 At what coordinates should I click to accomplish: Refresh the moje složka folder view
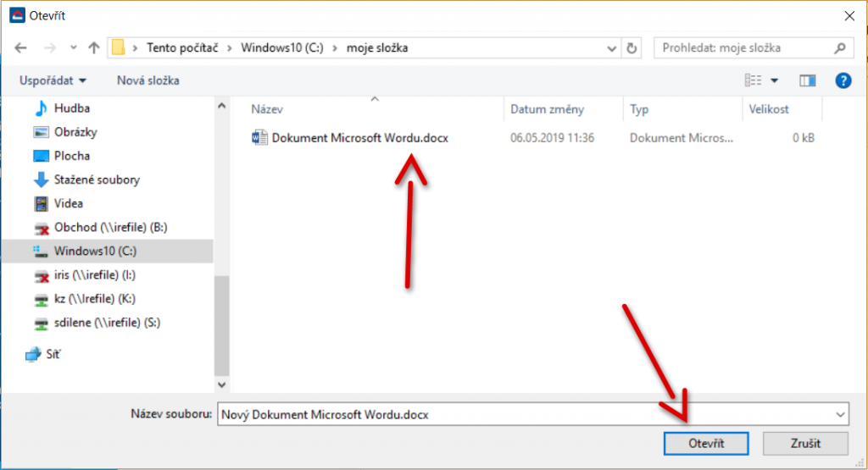point(631,48)
